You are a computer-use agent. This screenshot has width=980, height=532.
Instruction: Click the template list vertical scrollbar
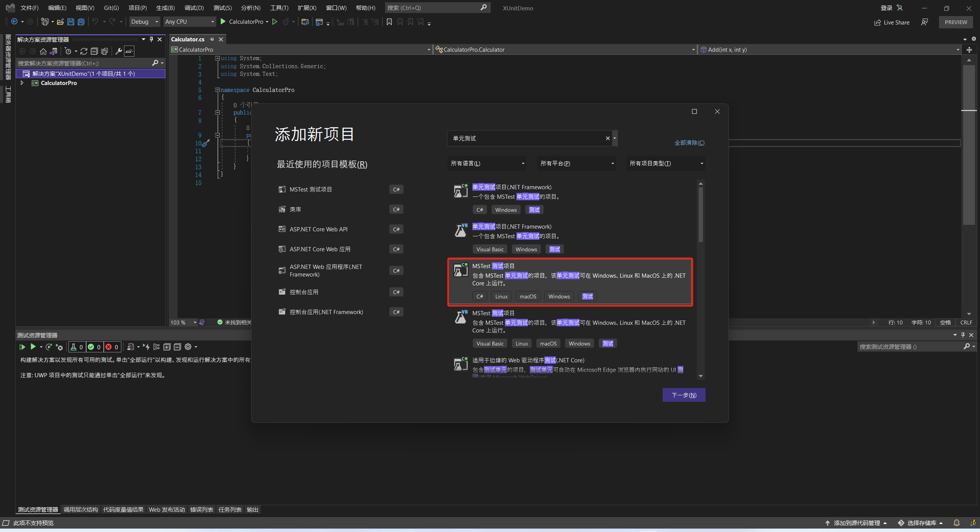coord(701,214)
